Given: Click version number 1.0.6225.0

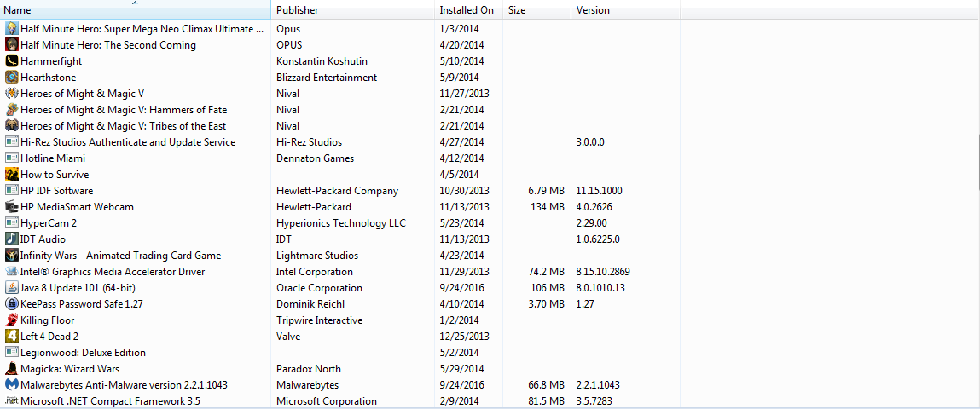Looking at the screenshot, I should tap(598, 239).
